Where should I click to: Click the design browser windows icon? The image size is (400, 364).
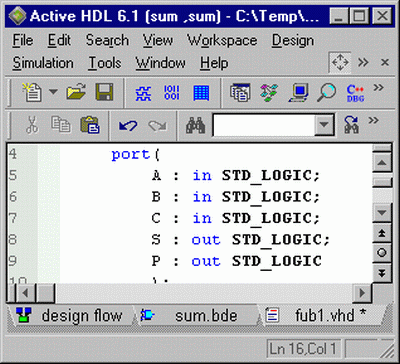(240, 92)
